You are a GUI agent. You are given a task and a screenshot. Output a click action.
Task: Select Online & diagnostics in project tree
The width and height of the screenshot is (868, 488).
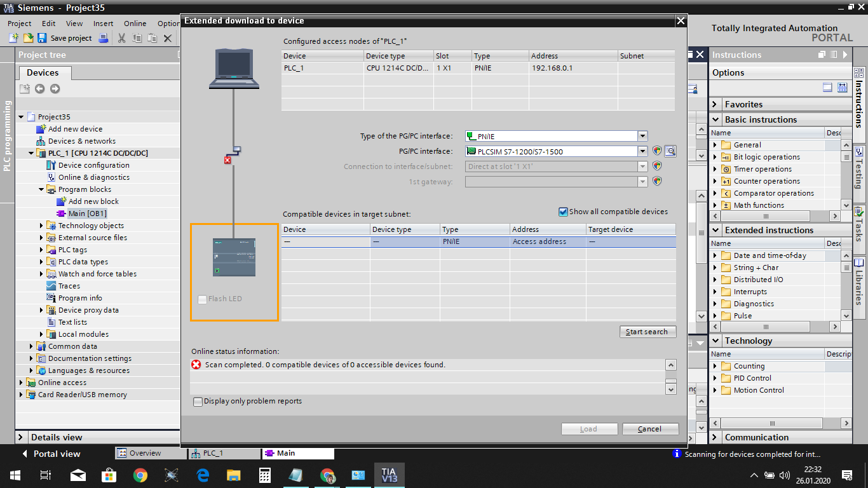click(94, 177)
